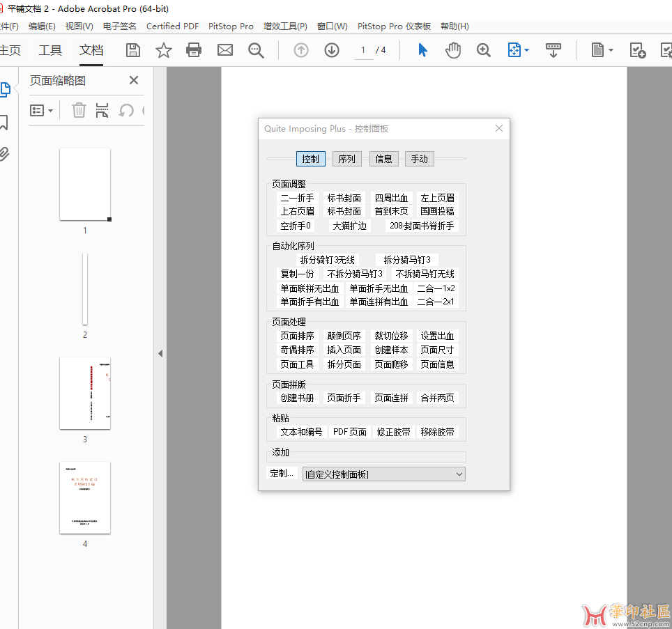Screen dimensions: 672x629
Task: Click the zoom in magnifier icon
Action: pos(484,50)
